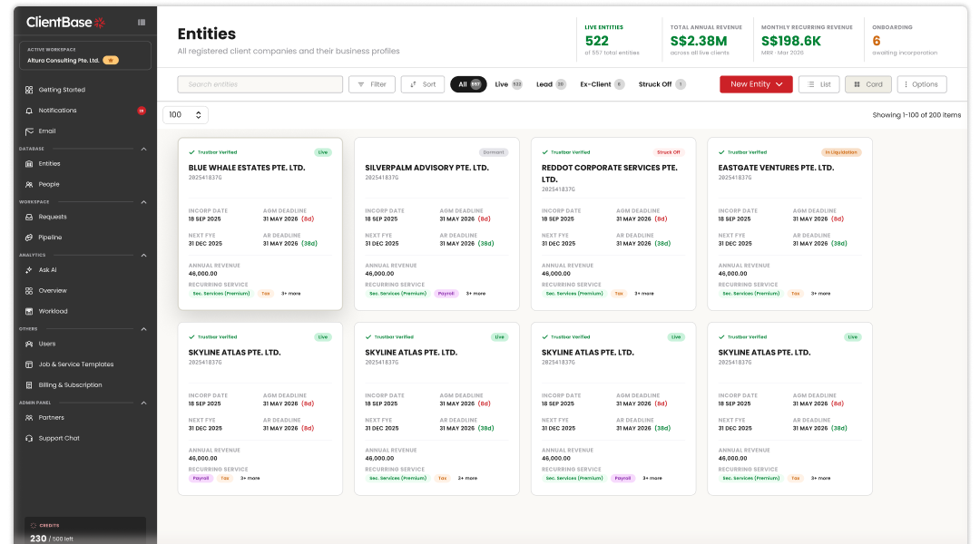Image resolution: width=980 pixels, height=544 pixels.
Task: Click the Monthly Recurring Revenue S$198.6K stat
Action: pos(807,40)
